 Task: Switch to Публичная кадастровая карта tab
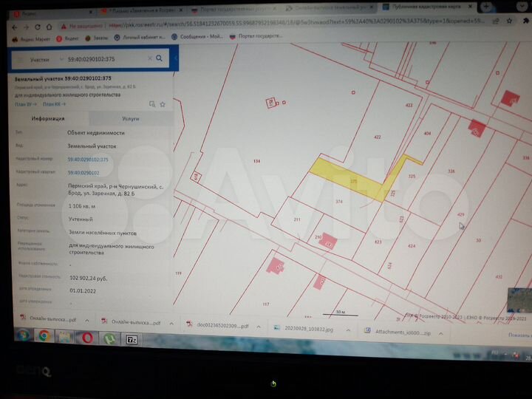(428, 7)
